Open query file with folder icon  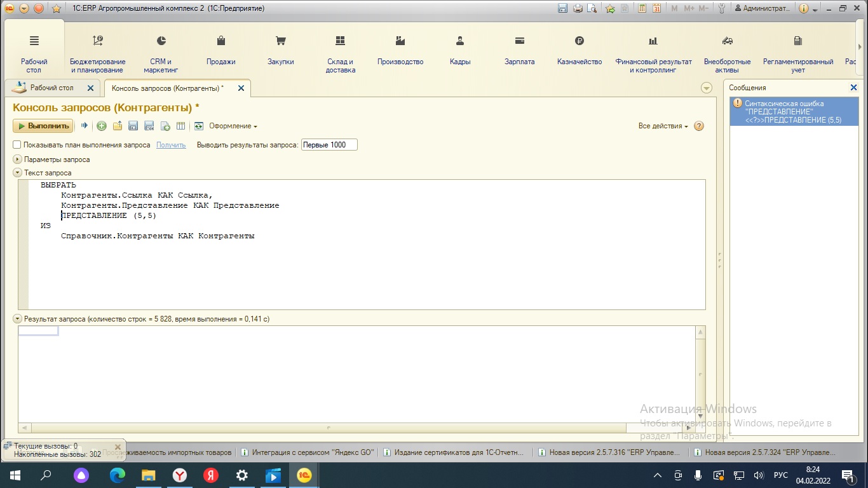pyautogui.click(x=118, y=126)
